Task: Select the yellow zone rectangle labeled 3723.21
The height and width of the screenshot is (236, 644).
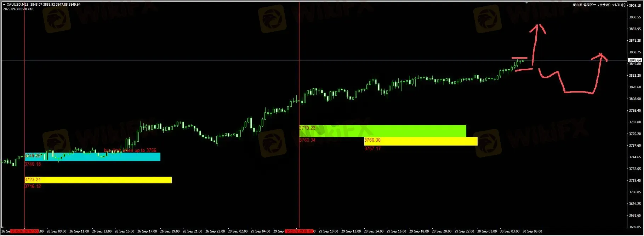Action: coord(98,180)
